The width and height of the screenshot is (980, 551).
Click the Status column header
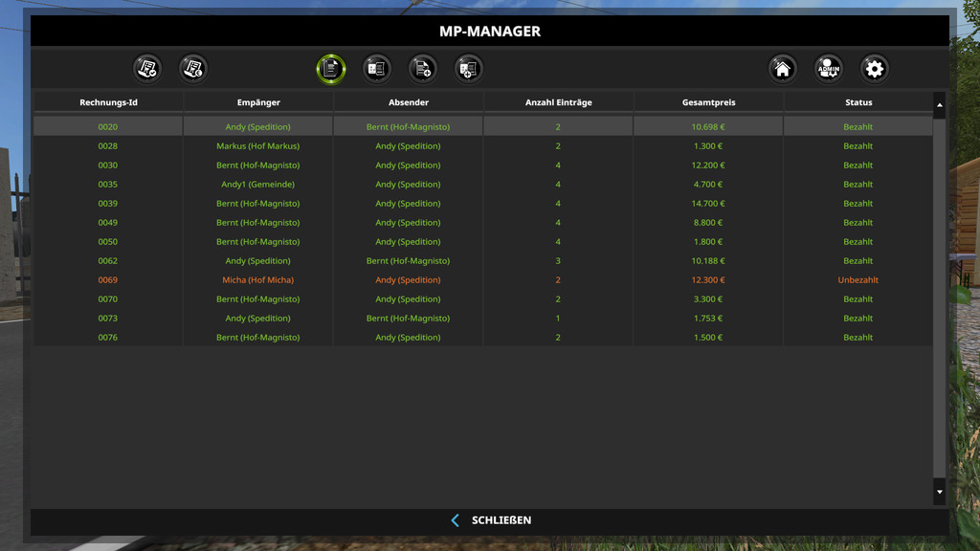(857, 102)
